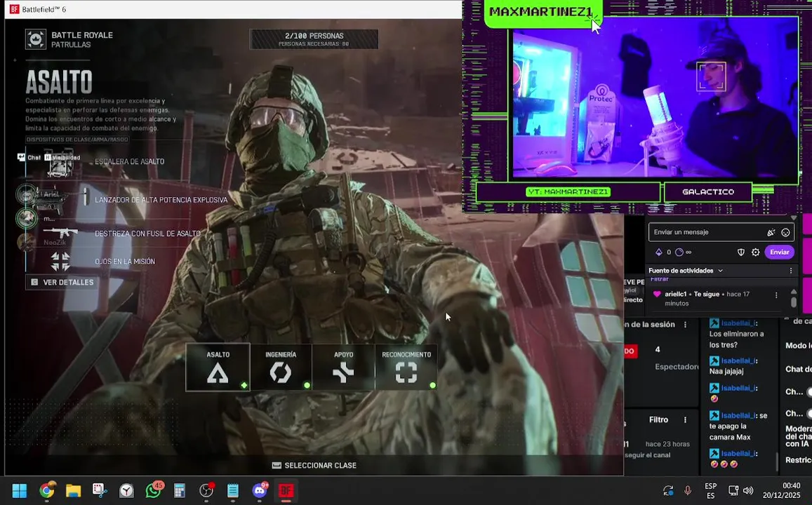The height and width of the screenshot is (505, 812).
Task: Click the Enviar chat button
Action: pos(780,252)
